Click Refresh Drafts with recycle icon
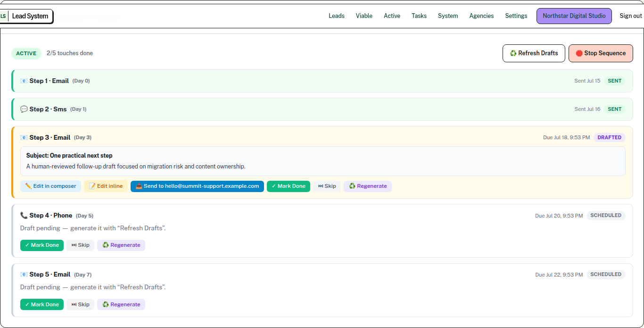The height and width of the screenshot is (328, 644). click(534, 53)
